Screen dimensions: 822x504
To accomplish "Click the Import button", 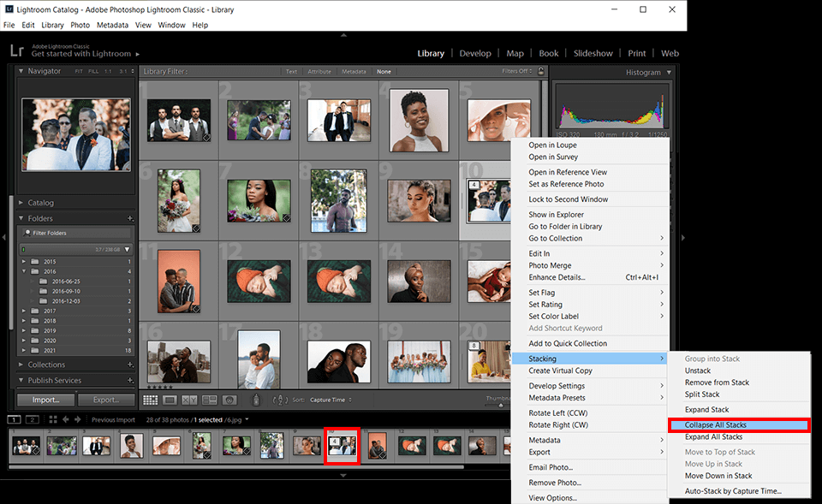I will point(45,400).
